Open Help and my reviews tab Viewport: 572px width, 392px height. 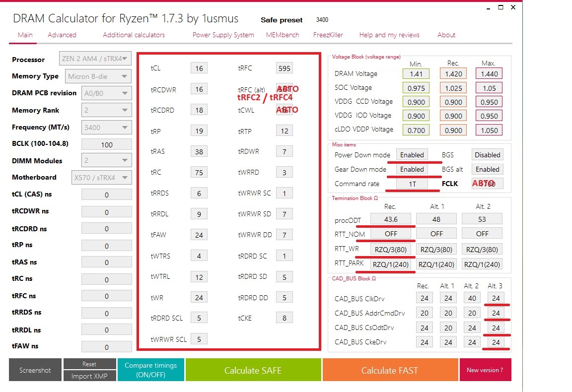coord(389,35)
